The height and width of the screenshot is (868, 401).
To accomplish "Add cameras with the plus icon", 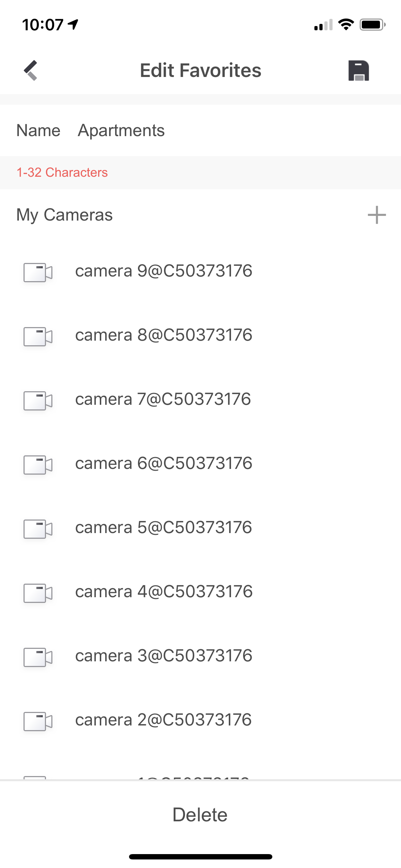I will 376,215.
